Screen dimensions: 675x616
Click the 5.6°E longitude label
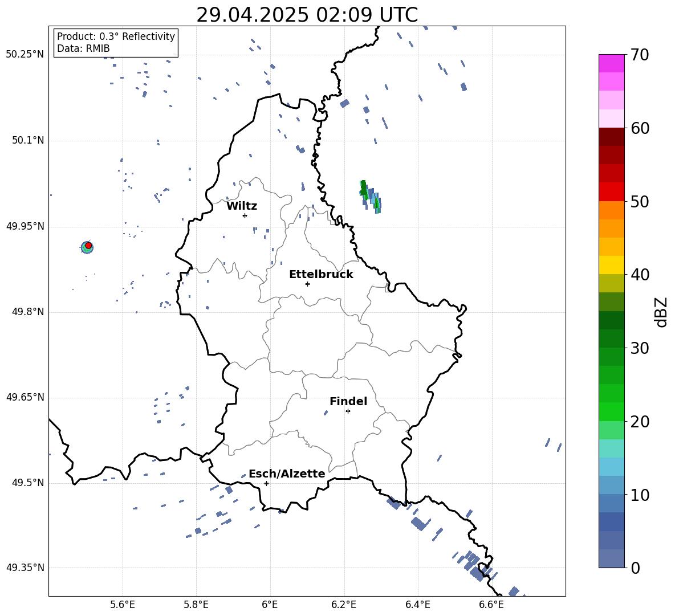(x=123, y=605)
